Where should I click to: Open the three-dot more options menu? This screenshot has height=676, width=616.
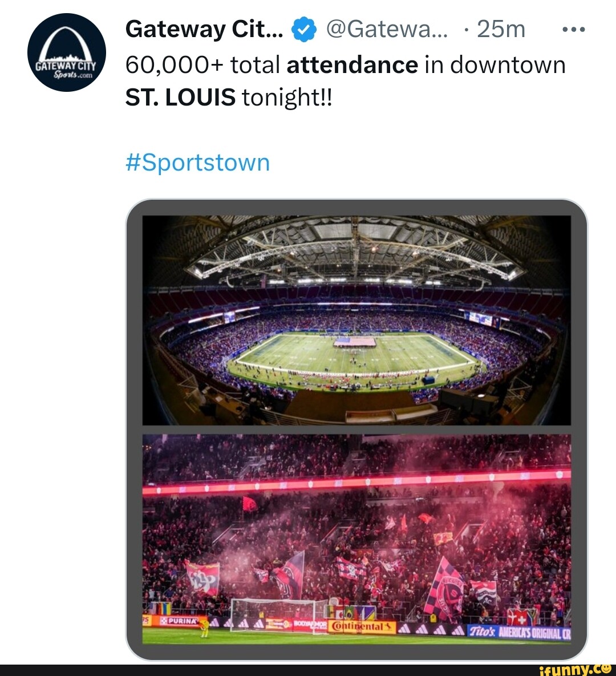pos(573,28)
